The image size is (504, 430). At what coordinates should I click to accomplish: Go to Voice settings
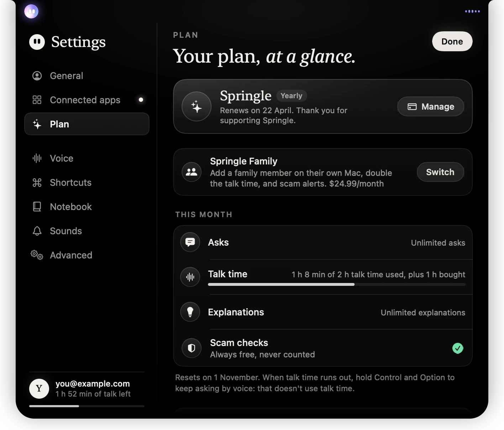(87, 158)
